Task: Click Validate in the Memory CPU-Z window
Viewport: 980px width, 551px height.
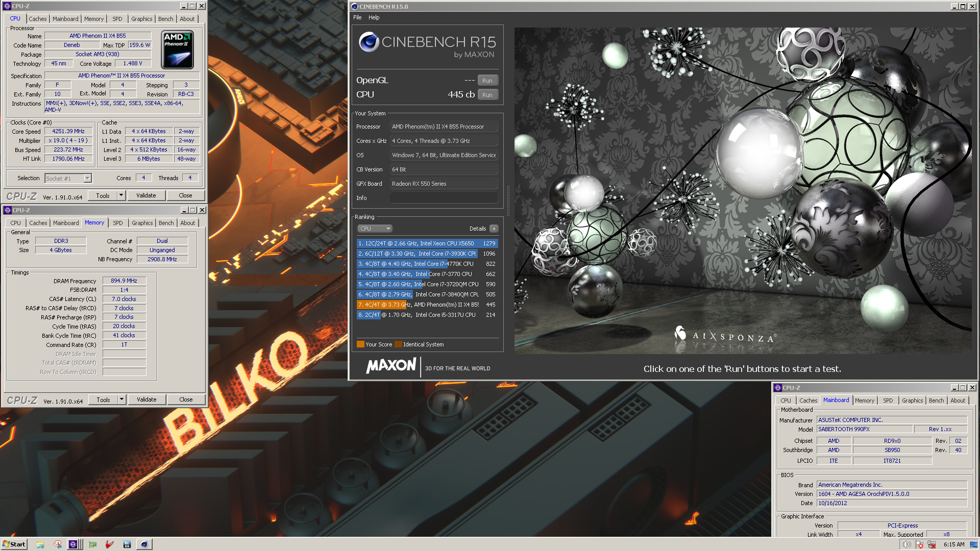Action: coord(146,399)
